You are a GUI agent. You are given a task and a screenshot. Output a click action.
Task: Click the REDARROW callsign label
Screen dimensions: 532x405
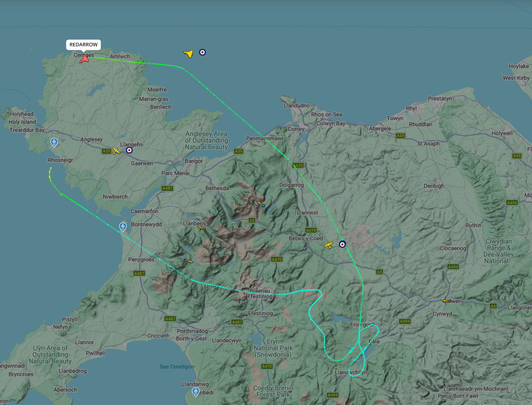coord(84,45)
